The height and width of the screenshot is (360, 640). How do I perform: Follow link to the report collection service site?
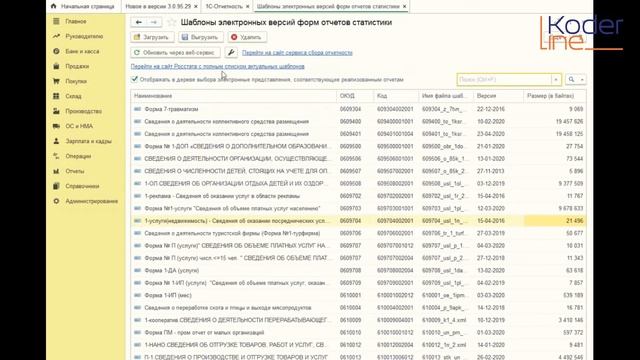(297, 53)
